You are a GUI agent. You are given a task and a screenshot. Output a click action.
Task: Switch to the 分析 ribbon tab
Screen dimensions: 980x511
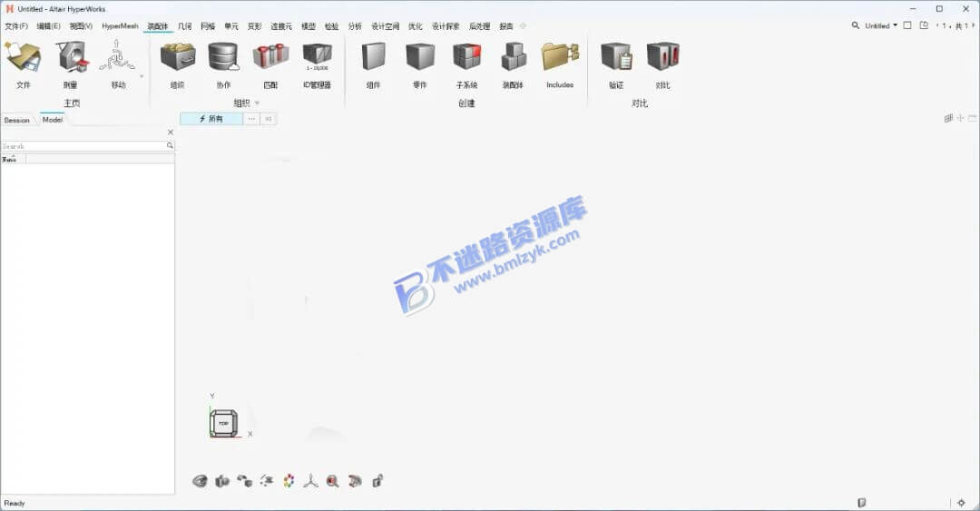point(355,26)
